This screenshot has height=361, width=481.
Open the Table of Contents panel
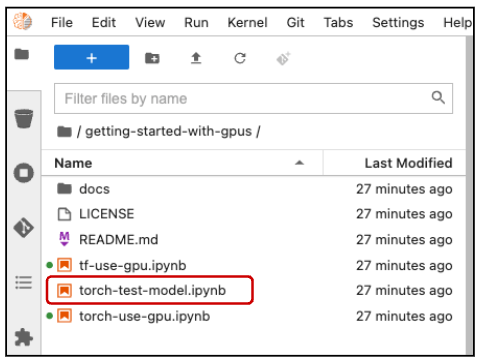[23, 282]
